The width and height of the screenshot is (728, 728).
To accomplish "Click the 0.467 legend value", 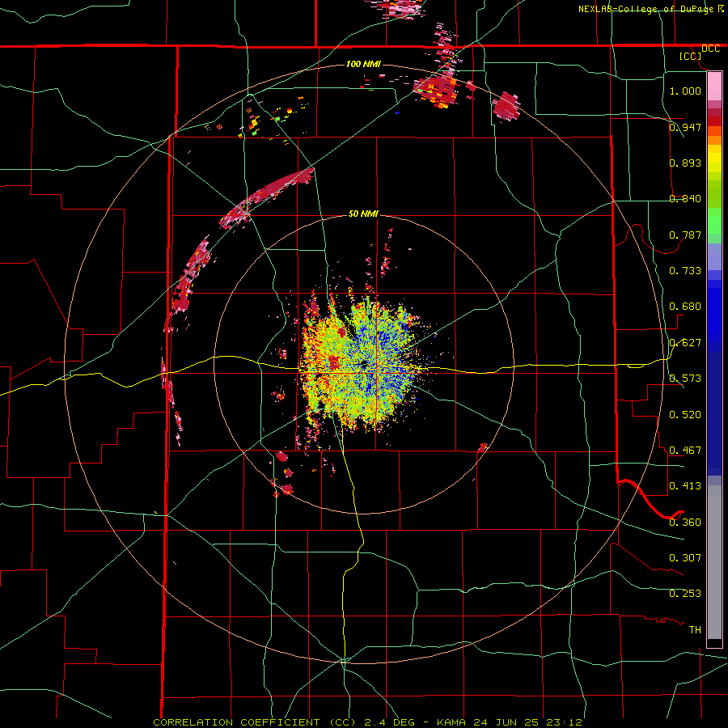I will (685, 451).
